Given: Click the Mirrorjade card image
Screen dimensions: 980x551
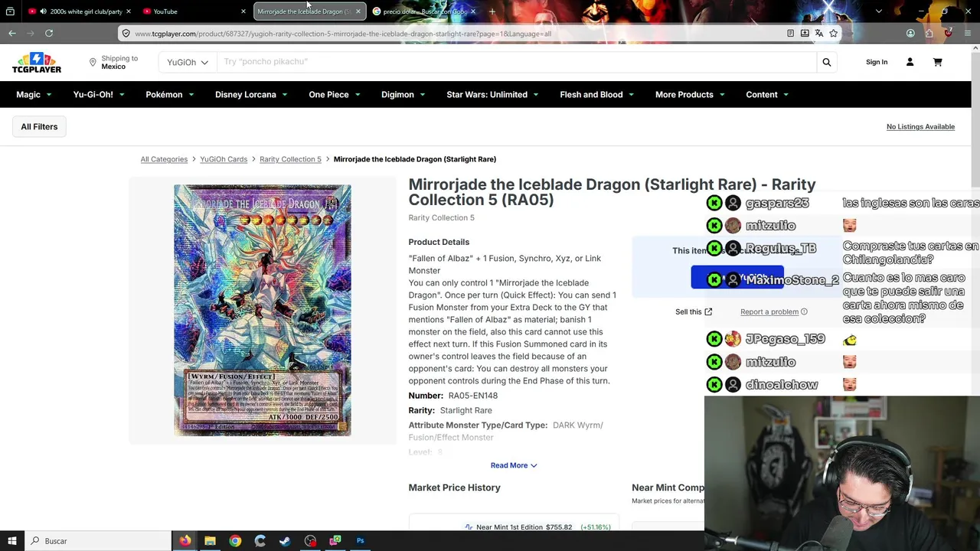Looking at the screenshot, I should pos(263,310).
